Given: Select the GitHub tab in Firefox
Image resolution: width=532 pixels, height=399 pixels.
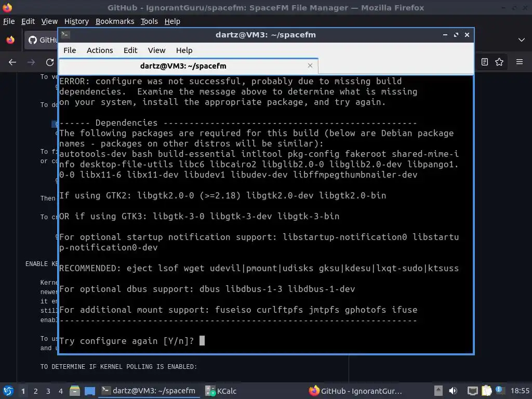Looking at the screenshot, I should click(x=42, y=40).
